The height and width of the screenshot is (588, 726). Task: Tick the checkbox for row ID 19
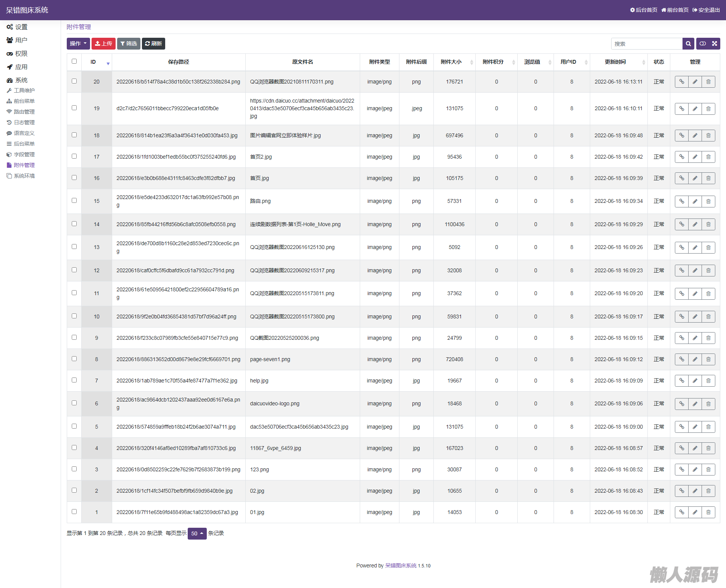click(x=74, y=108)
